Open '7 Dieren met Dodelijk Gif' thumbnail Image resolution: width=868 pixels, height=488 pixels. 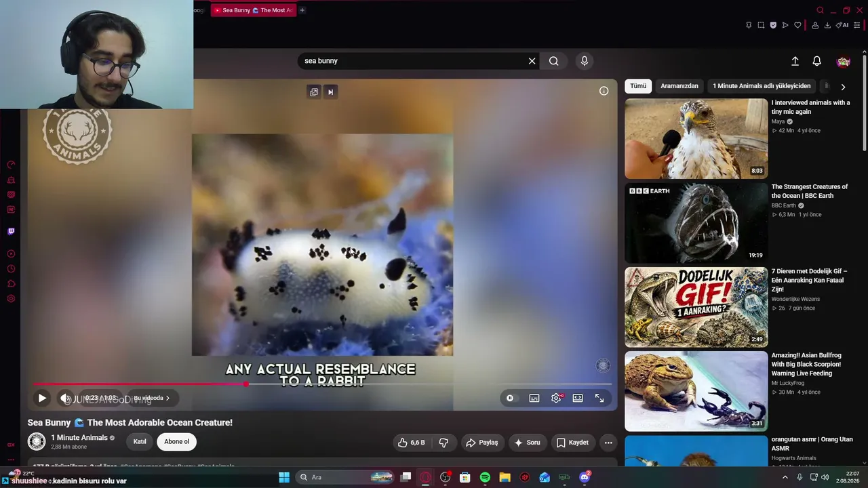pyautogui.click(x=696, y=307)
